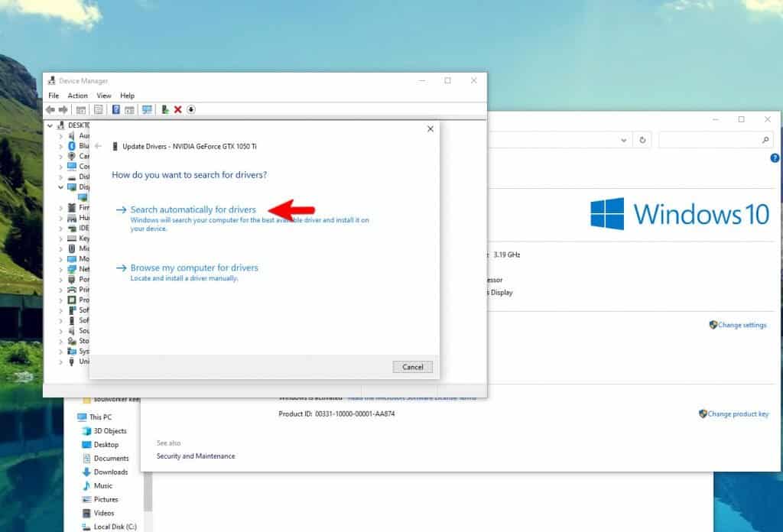
Task: Toggle the console tree toolbar icon
Action: (x=81, y=110)
